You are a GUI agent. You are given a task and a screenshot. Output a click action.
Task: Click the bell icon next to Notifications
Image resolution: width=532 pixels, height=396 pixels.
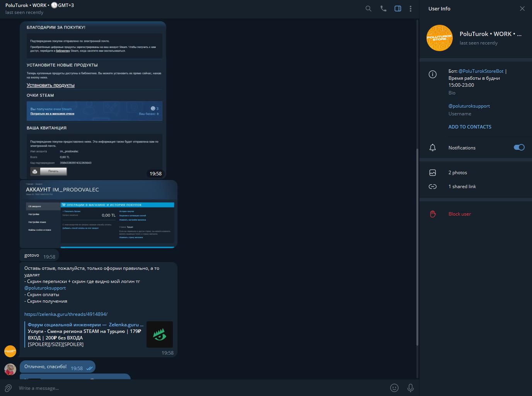[433, 148]
